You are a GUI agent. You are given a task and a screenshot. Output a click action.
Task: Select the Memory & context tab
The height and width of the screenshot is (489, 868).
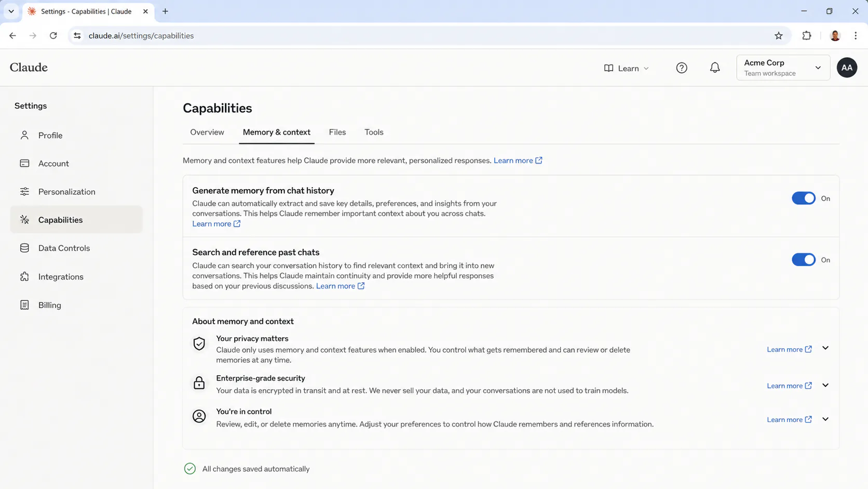pyautogui.click(x=277, y=132)
